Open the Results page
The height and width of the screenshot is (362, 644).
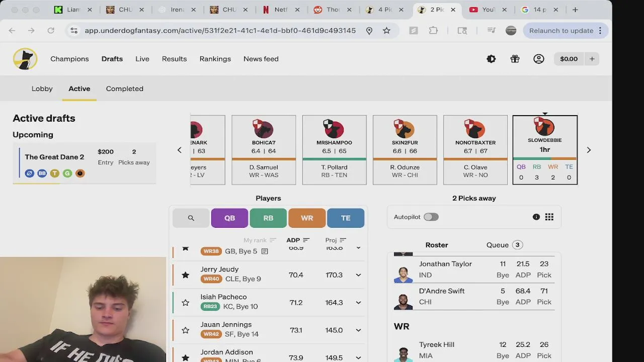coord(174,59)
